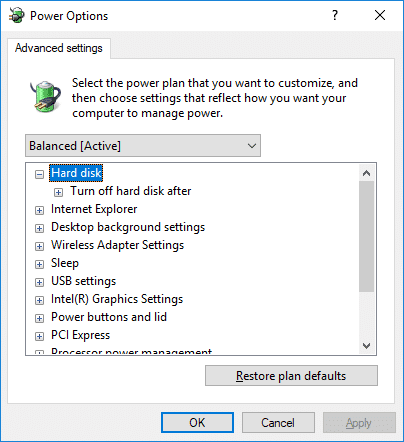This screenshot has width=404, height=442.
Task: Click Restore plan defaults button
Action: point(291,376)
